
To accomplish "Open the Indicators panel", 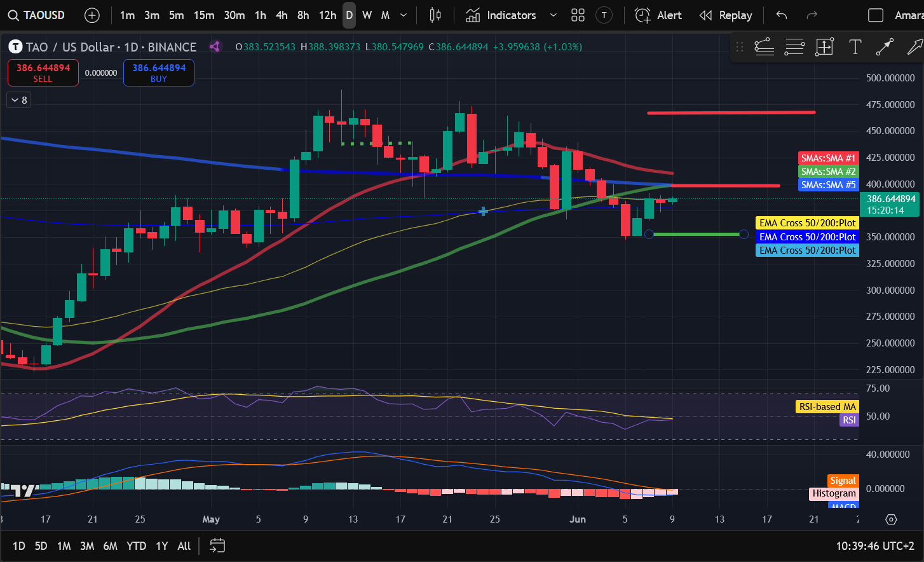I will [501, 15].
